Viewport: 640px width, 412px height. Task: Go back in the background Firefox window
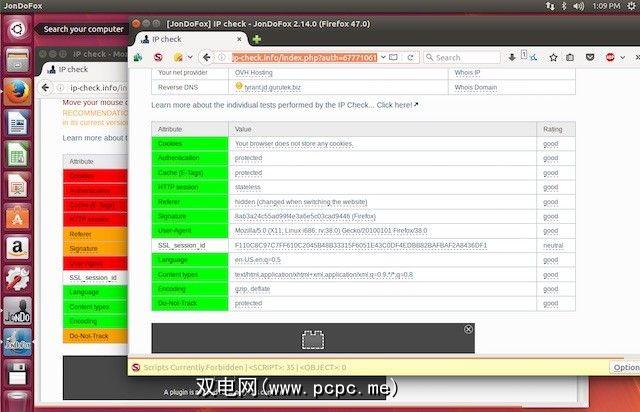(46, 87)
